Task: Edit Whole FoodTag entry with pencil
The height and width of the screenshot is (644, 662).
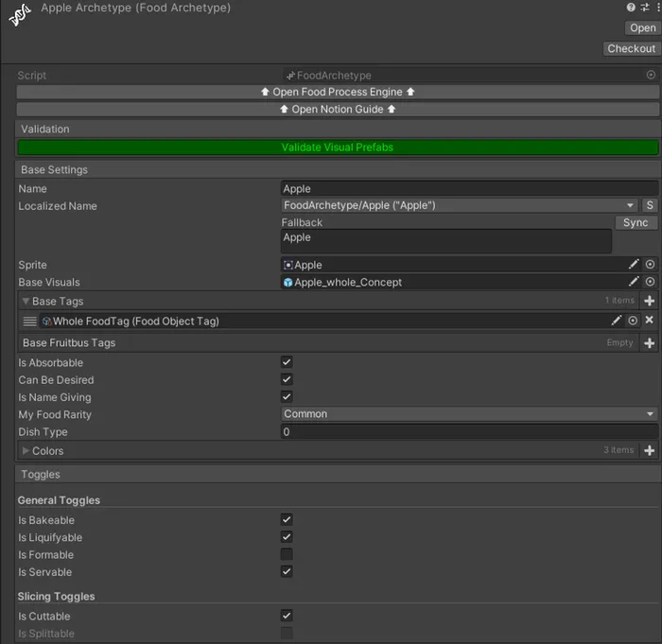Action: click(616, 321)
